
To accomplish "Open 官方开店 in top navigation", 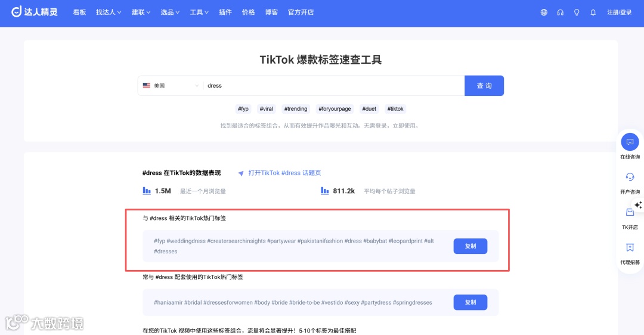I will 301,13.
